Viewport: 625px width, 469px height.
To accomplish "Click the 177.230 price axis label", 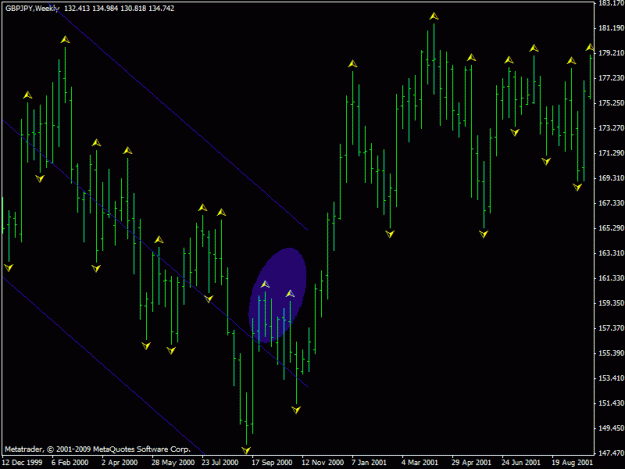I will 611,78.
